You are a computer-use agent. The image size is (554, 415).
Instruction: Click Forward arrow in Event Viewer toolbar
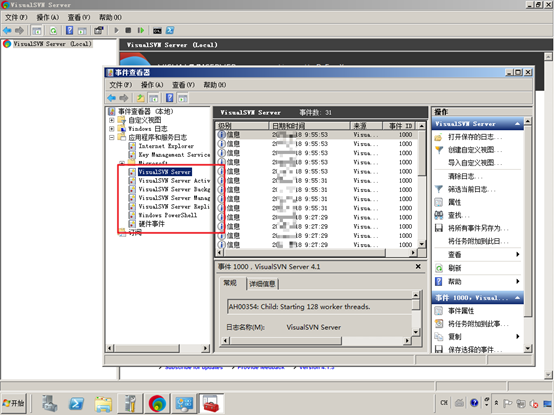pyautogui.click(x=123, y=98)
